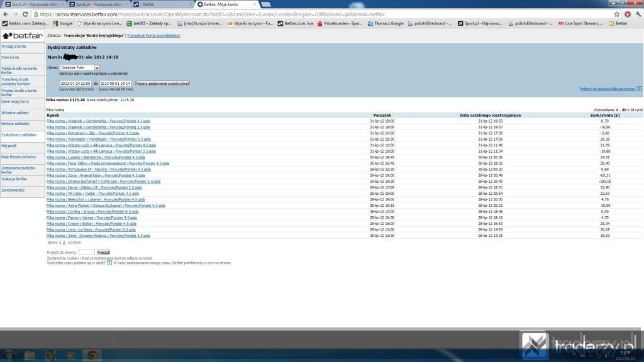Image resolution: width=644 pixels, height=362 pixels.
Task: Click the help icon beside spreadsheet download link
Action: pos(639,89)
